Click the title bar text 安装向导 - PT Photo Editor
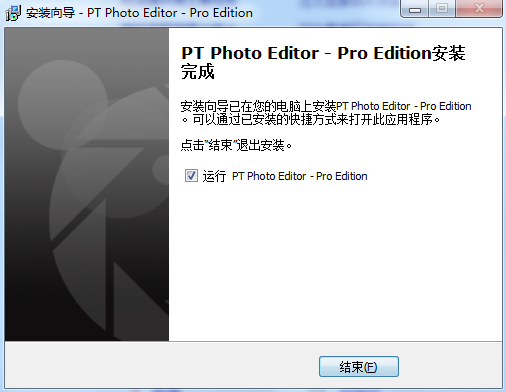506x392 pixels. point(139,13)
